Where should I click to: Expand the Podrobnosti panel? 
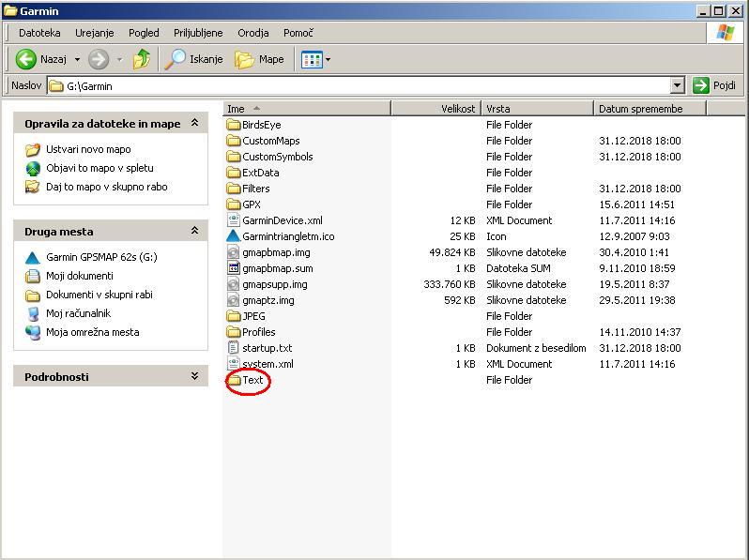tap(195, 376)
